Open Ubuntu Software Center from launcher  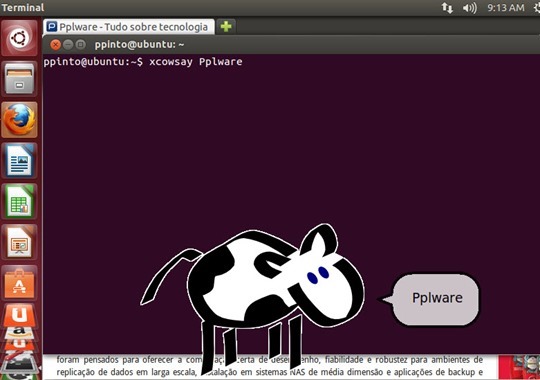[x=19, y=283]
